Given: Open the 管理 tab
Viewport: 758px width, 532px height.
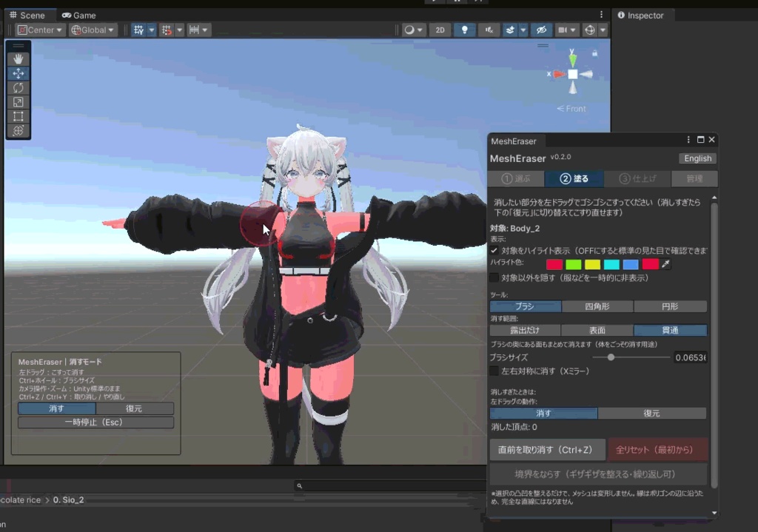Looking at the screenshot, I should (x=694, y=179).
